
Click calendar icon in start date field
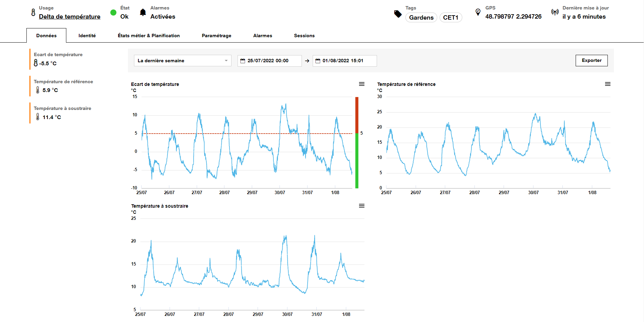pos(243,61)
